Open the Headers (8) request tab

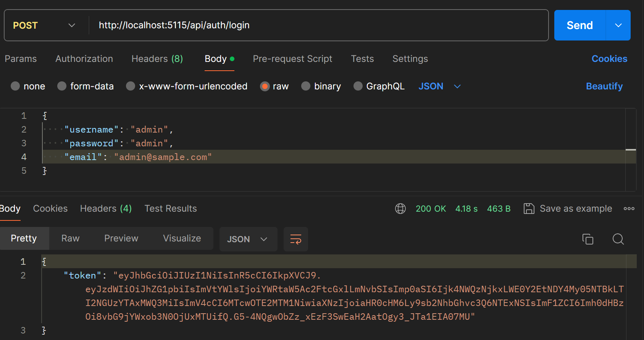[157, 59]
